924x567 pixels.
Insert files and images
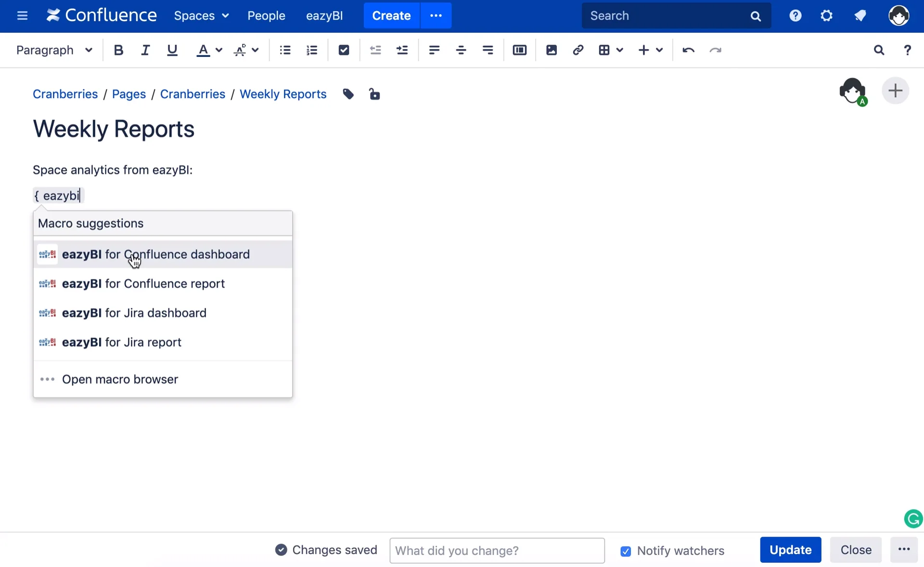click(x=552, y=50)
